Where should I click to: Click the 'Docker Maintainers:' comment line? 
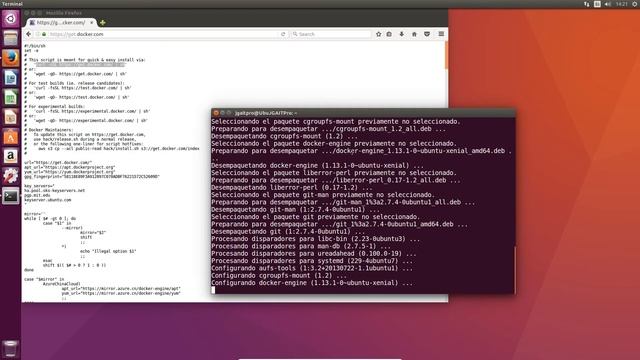coord(51,130)
